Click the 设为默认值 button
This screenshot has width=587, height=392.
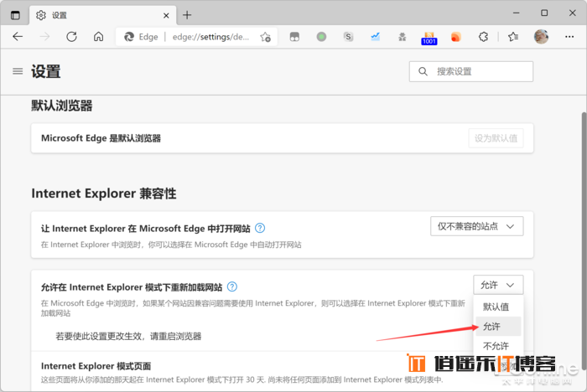[496, 138]
